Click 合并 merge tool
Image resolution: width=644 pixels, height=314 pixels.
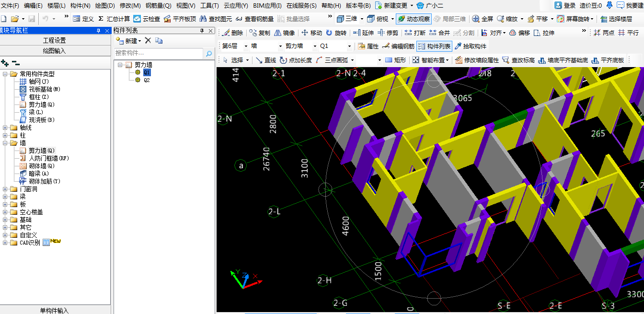click(439, 33)
